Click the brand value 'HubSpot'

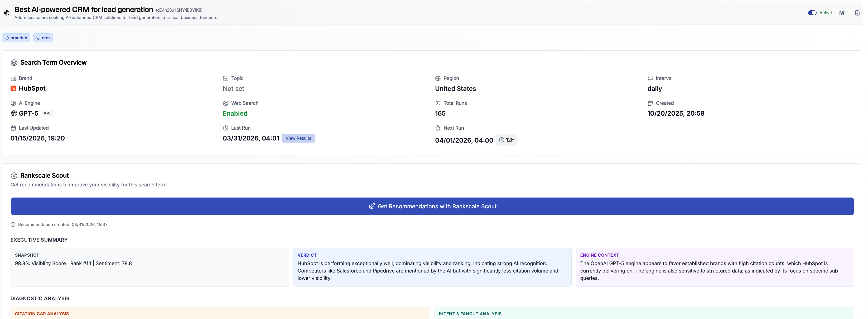pos(32,88)
